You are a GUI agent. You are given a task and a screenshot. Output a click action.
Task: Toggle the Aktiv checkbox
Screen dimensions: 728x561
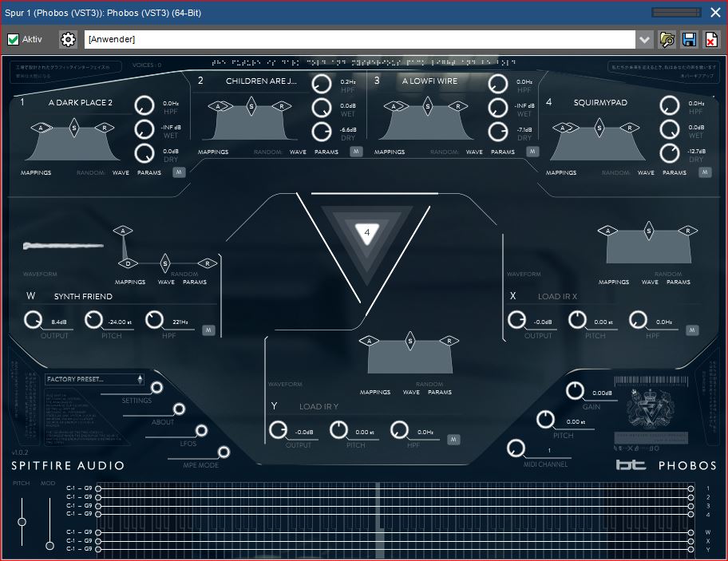[x=14, y=39]
